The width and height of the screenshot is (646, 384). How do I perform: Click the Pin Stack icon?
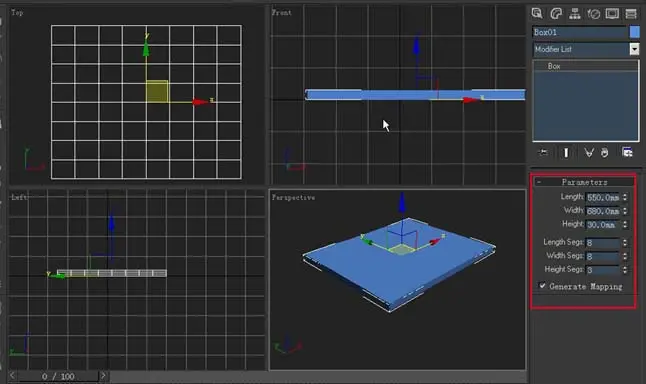(x=543, y=152)
